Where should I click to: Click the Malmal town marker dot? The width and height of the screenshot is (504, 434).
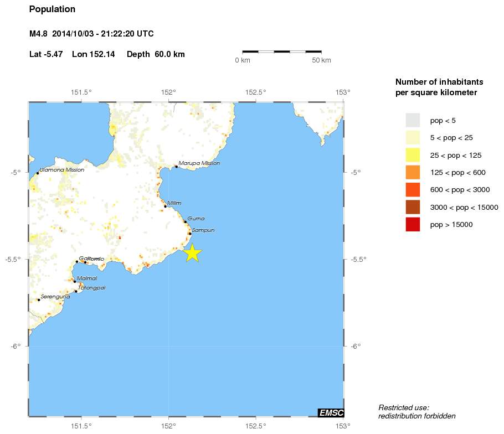click(x=75, y=281)
